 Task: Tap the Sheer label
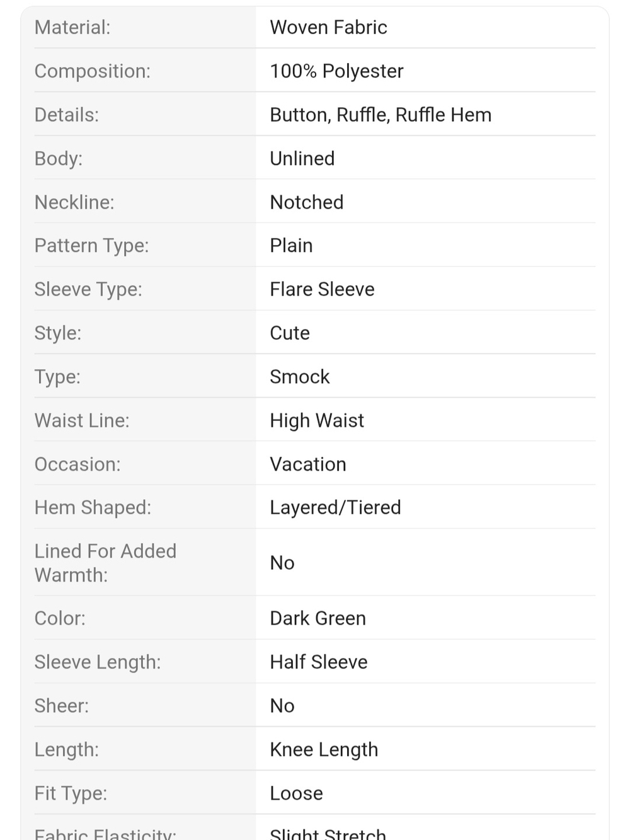point(62,705)
